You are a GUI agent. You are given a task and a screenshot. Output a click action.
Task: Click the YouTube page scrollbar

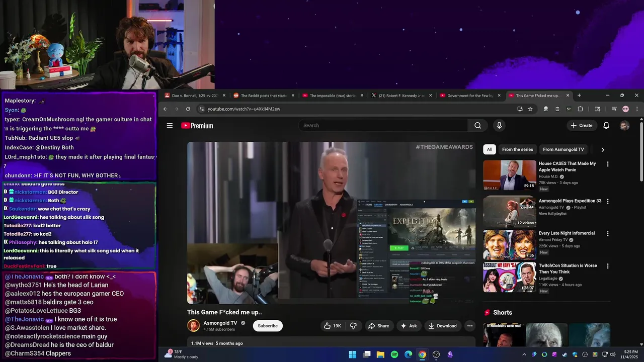pos(641,151)
